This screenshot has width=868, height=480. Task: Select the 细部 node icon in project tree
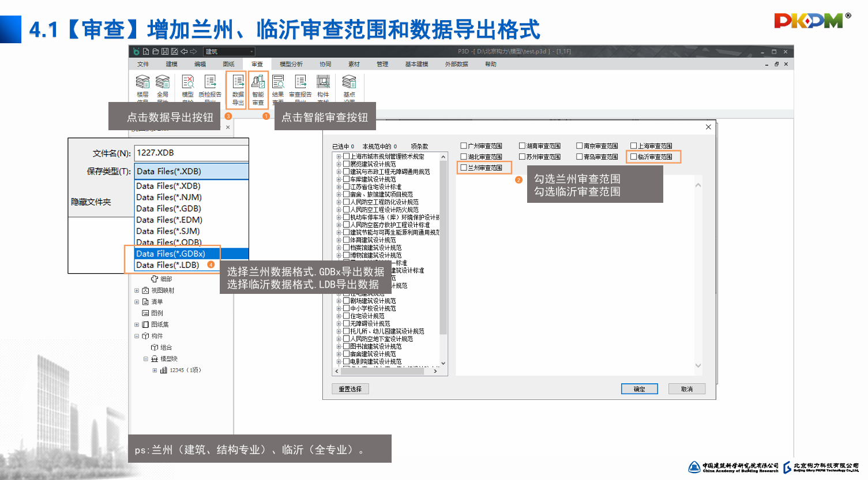tap(155, 279)
